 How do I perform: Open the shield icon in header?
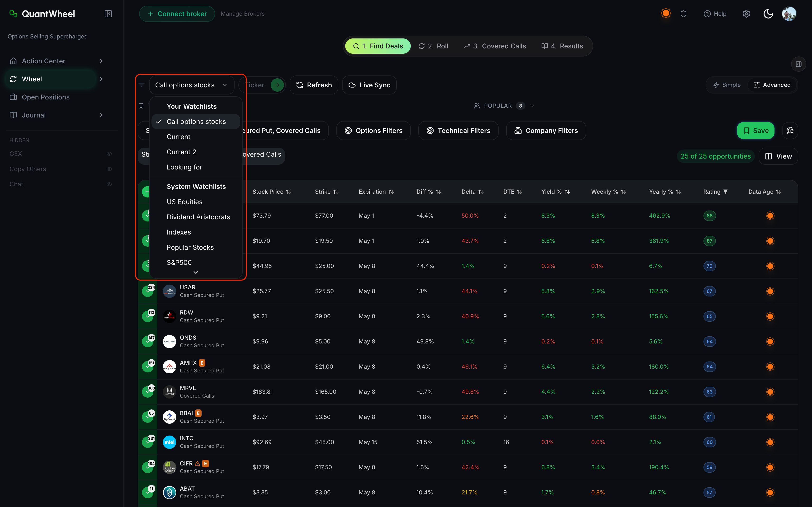pyautogui.click(x=684, y=14)
